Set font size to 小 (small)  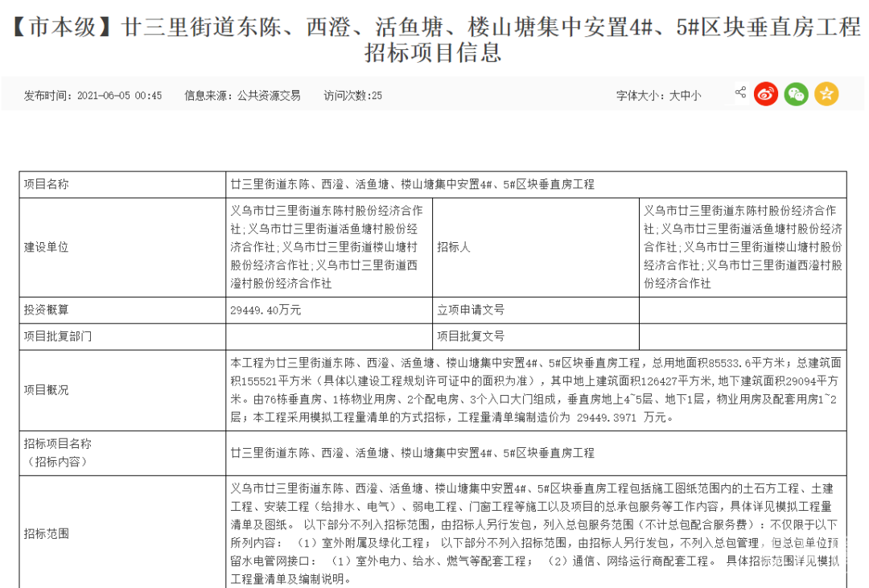point(696,96)
